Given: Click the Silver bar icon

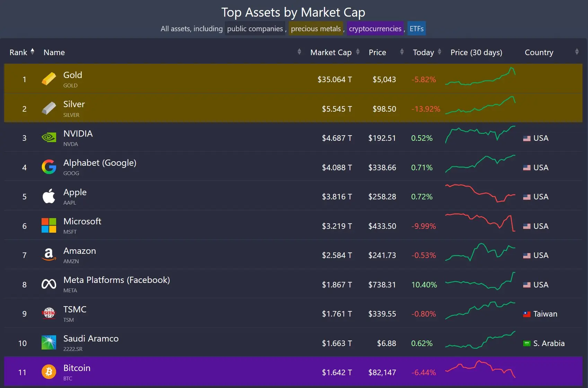Looking at the screenshot, I should tap(49, 109).
